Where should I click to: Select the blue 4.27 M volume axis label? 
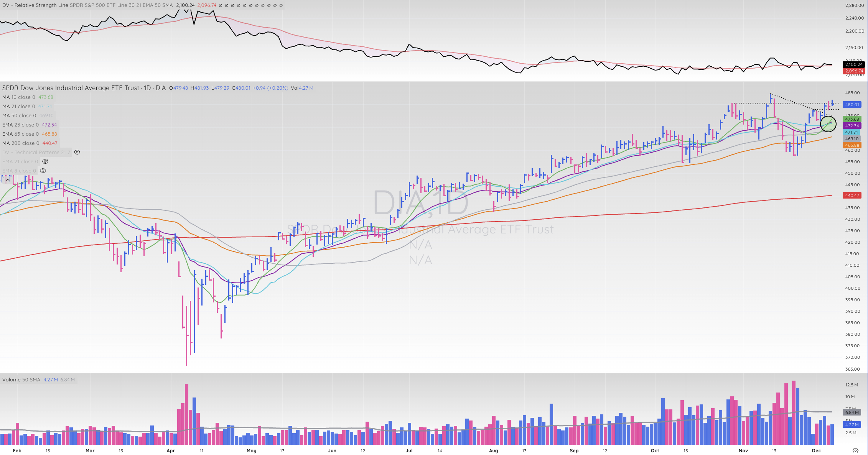852,425
